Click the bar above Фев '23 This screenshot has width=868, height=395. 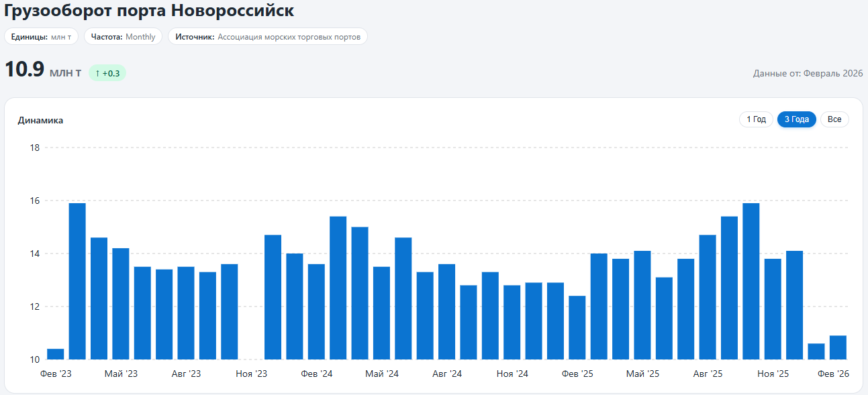pos(56,354)
